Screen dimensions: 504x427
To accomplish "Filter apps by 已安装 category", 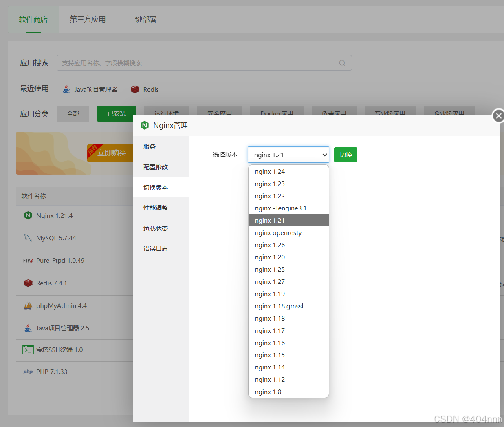I will pyautogui.click(x=117, y=113).
